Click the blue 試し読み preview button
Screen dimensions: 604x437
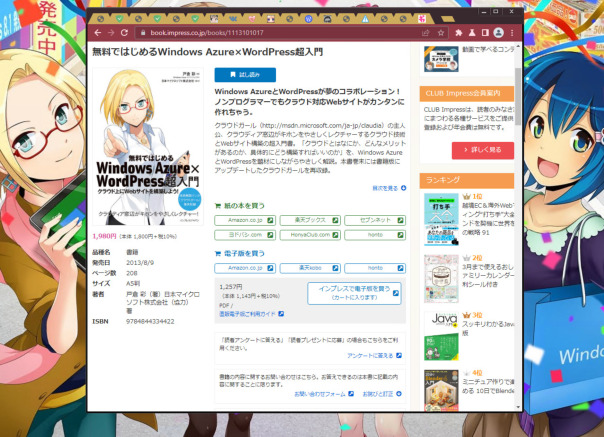(x=245, y=75)
